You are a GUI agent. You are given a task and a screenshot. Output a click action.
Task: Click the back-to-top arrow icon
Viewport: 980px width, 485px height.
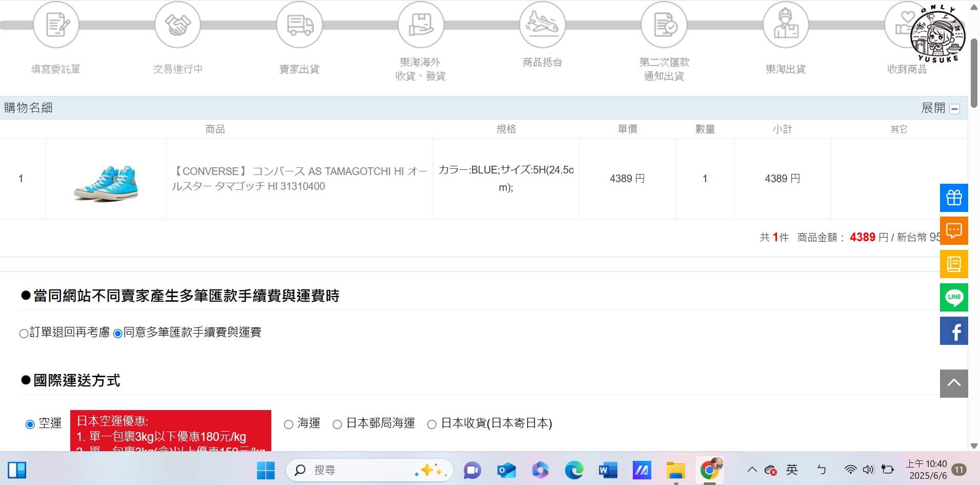pyautogui.click(x=954, y=383)
